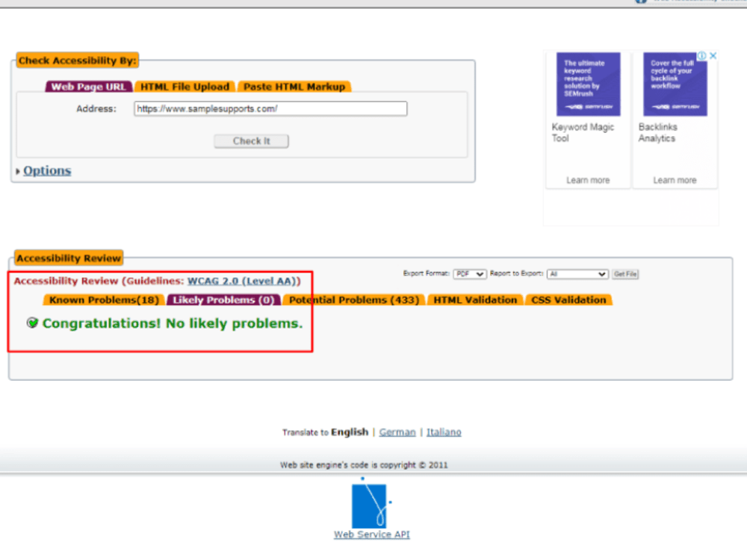747x560 pixels.
Task: Open the Web Service API link
Action: [x=371, y=535]
